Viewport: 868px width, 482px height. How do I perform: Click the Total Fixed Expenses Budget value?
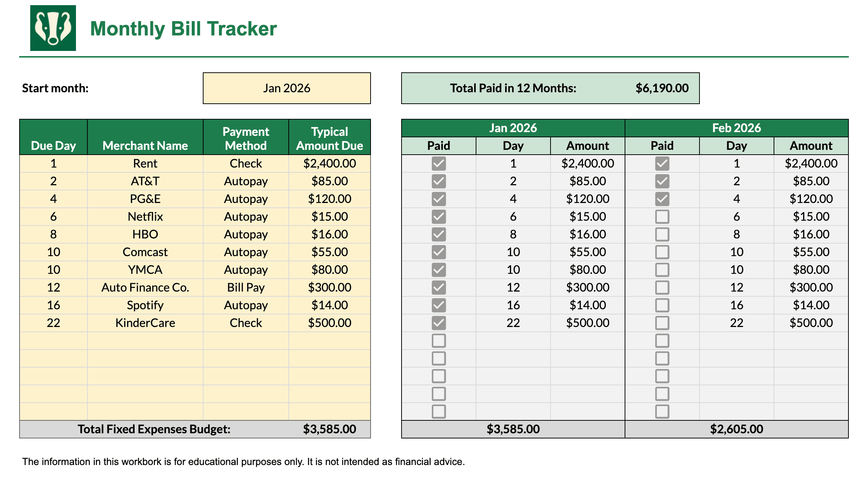tap(329, 429)
